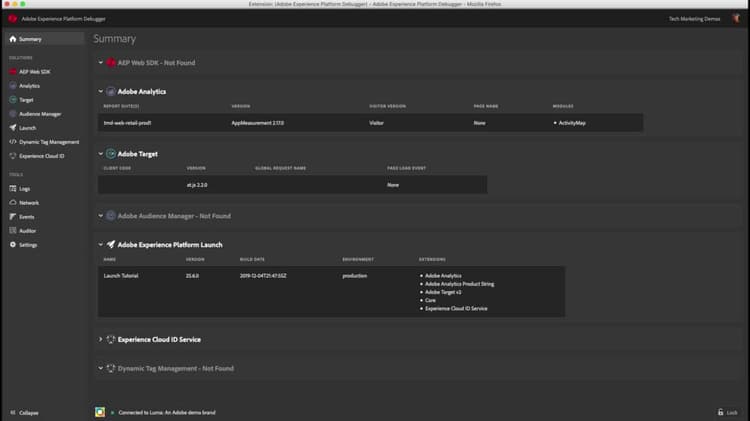This screenshot has width=750, height=421.
Task: Click the Launch rocket section icon
Action: [110, 244]
